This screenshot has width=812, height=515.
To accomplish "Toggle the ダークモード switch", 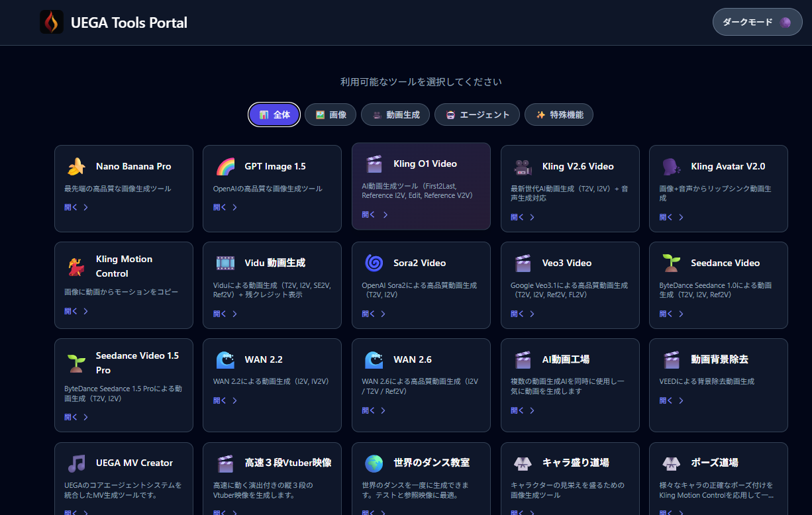I will point(757,23).
